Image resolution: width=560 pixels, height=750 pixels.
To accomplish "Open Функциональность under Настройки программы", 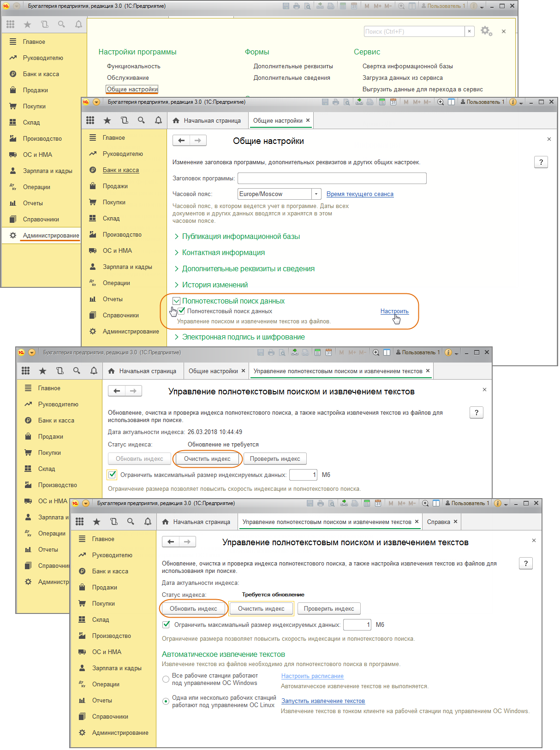I will [134, 66].
